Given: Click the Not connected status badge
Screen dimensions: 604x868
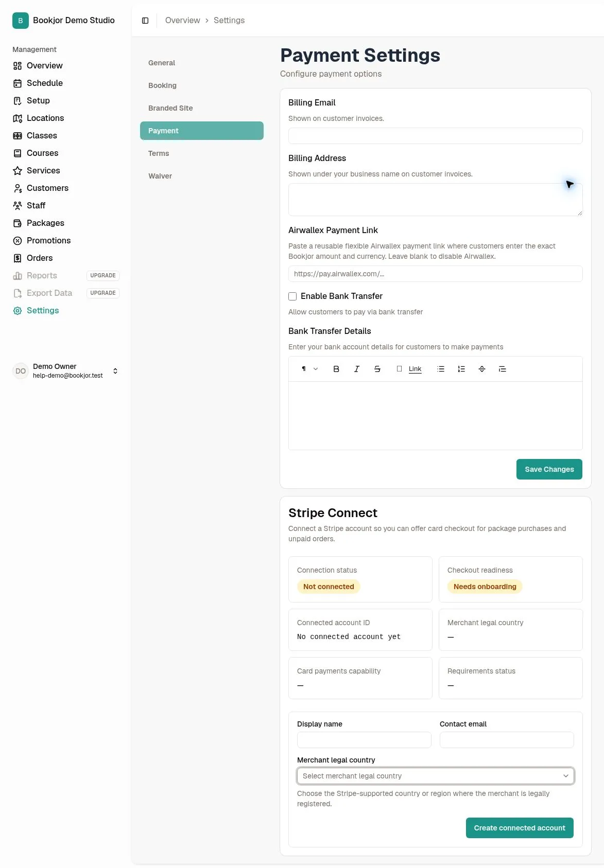Looking at the screenshot, I should click(329, 587).
